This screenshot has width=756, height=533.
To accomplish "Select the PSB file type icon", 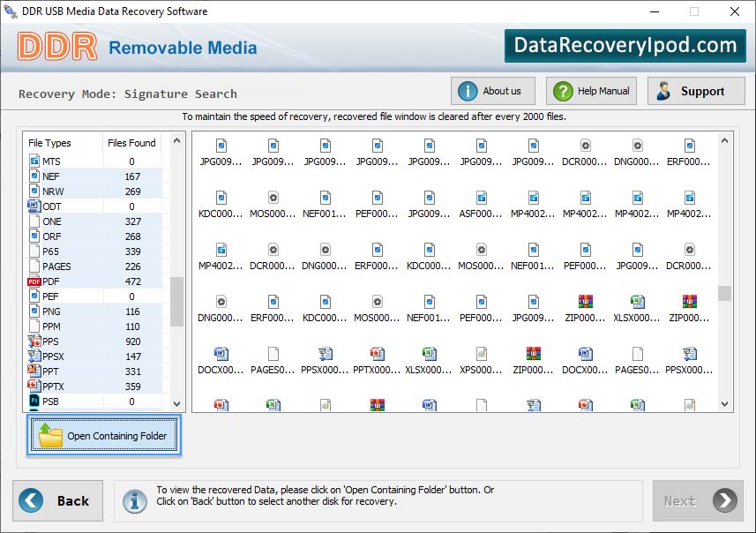I will point(34,401).
